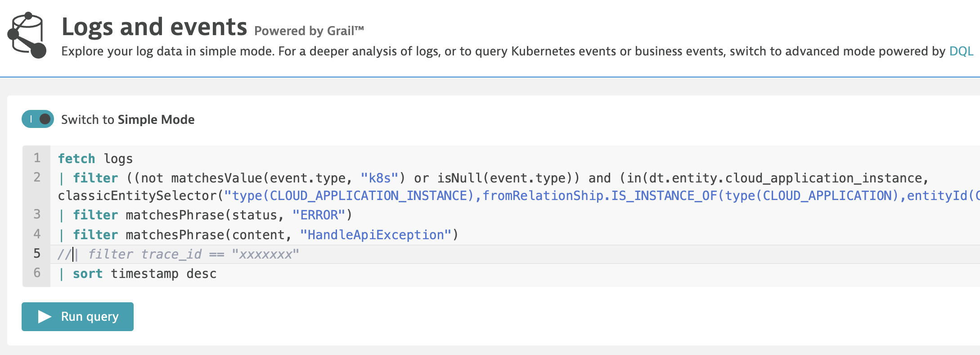Viewport: 980px width, 355px height.
Task: Click the 'Explore your log data' description text
Action: (503, 51)
